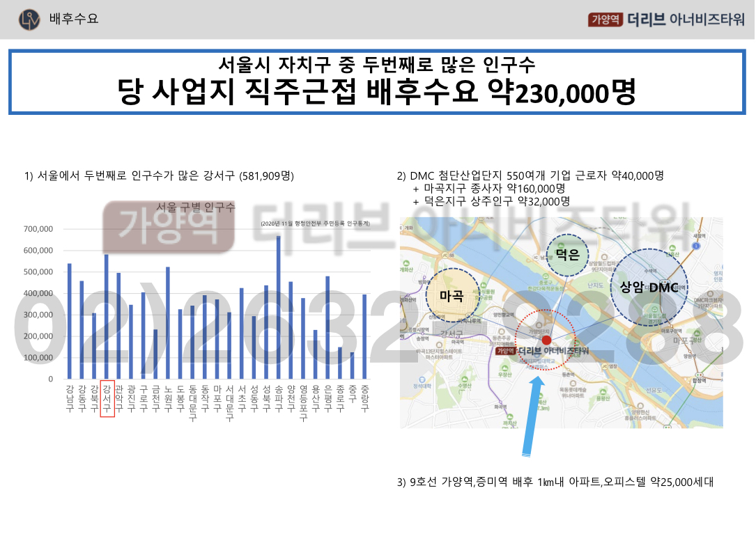Click the 종로구 x-axis label
756x534 pixels.
341,398
